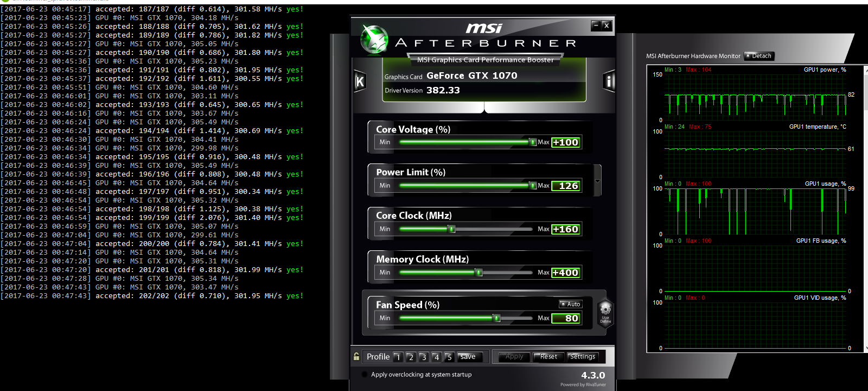Enable Apply overclocking at system startup
Image resolution: width=868 pixels, height=391 pixels.
[x=363, y=374]
